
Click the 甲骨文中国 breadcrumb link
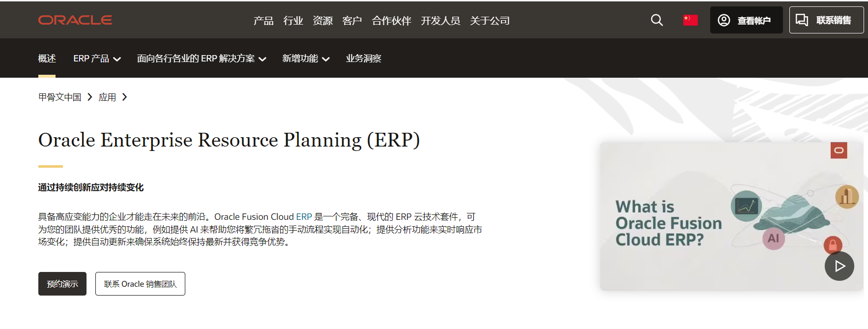tap(60, 97)
